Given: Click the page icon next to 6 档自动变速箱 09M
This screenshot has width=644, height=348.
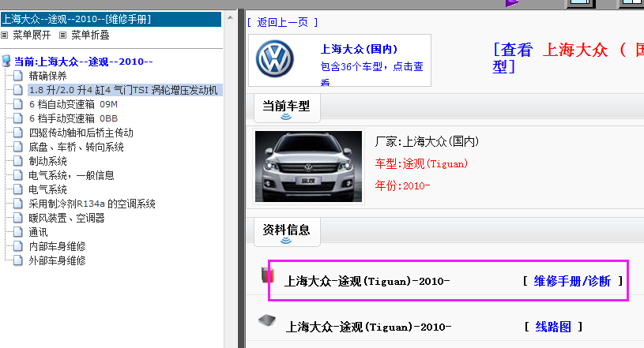Looking at the screenshot, I should [17, 104].
